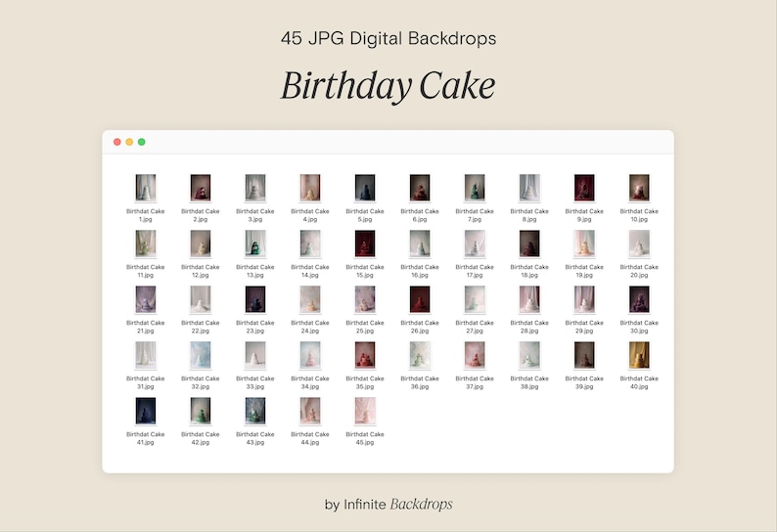Pick the Birthdat Cake 13.jpg thumbnail

255,244
